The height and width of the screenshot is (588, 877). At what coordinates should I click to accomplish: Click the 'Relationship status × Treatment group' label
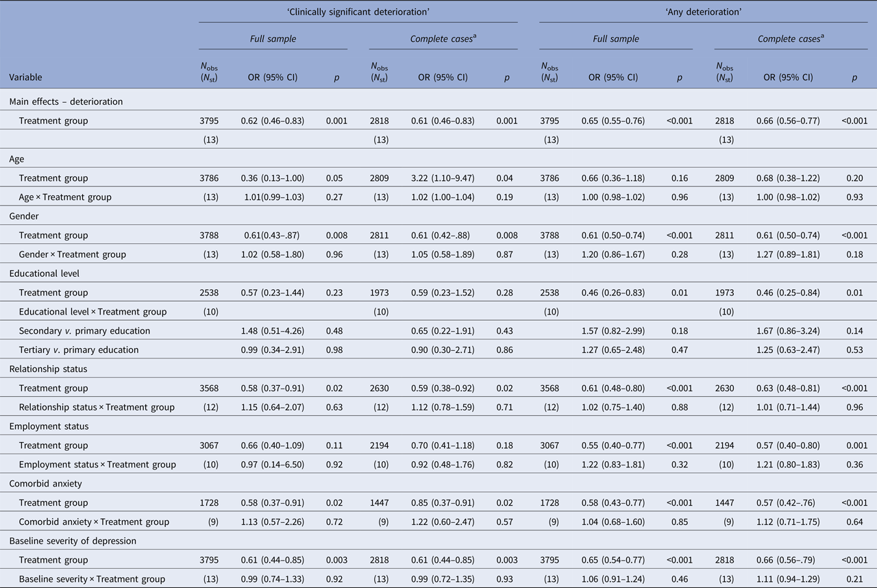coord(97,407)
